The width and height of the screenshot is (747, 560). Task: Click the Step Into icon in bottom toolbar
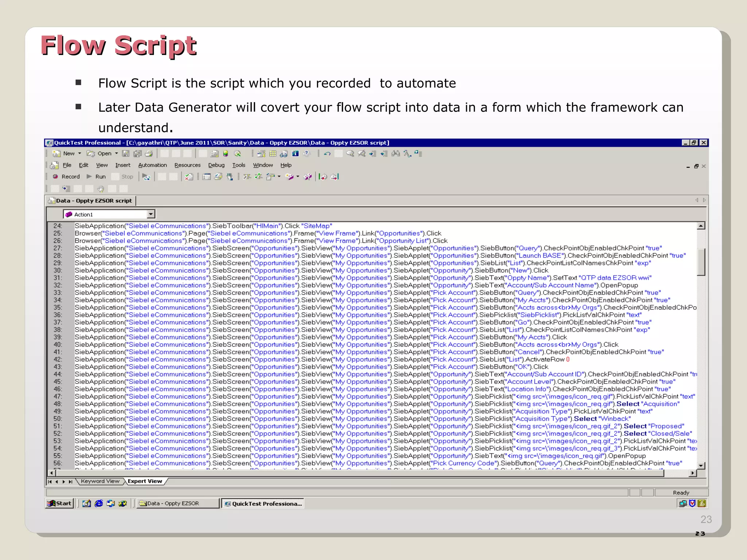pos(66,188)
